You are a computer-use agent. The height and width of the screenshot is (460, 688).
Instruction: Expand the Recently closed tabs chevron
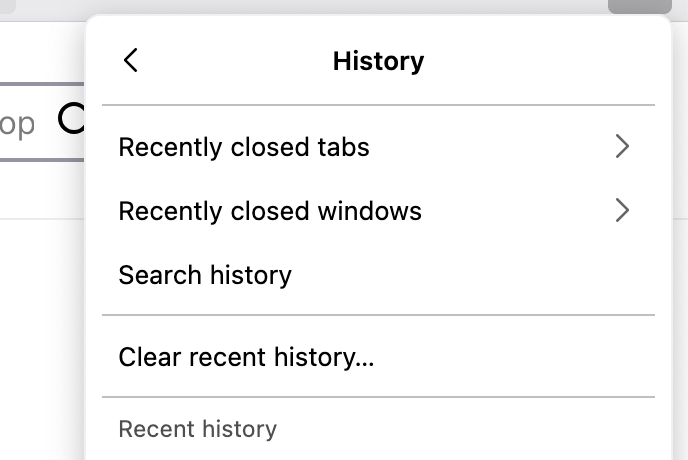pyautogui.click(x=622, y=146)
